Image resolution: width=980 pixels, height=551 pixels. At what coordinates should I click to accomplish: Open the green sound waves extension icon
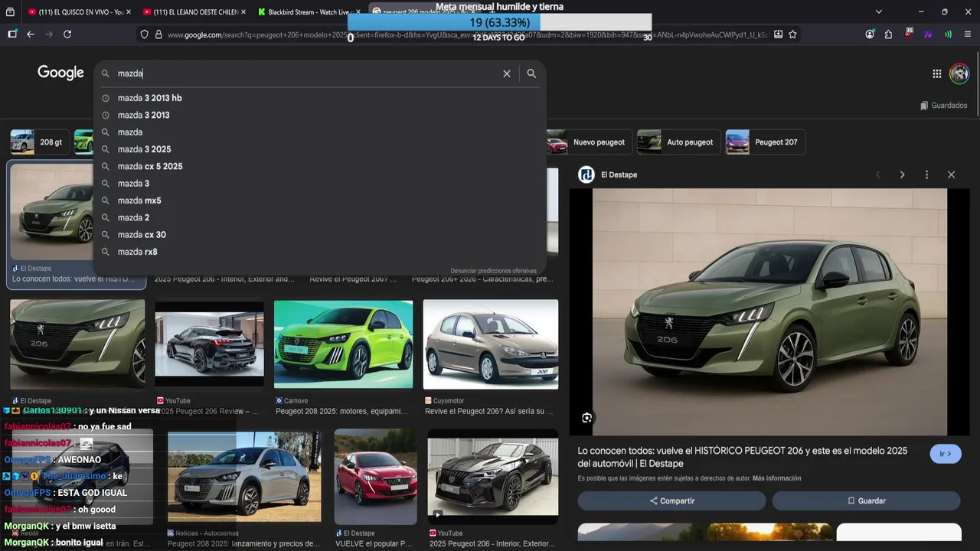948,34
